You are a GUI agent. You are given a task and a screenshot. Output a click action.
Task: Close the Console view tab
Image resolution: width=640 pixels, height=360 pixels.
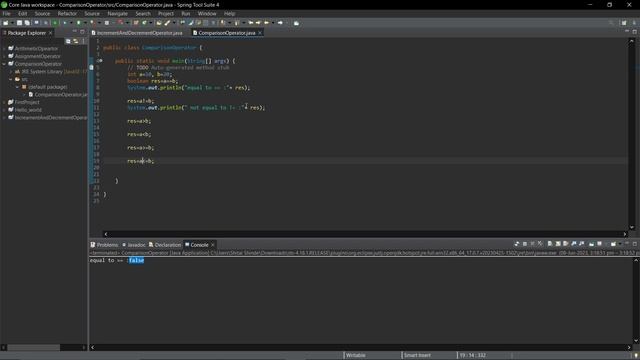213,245
